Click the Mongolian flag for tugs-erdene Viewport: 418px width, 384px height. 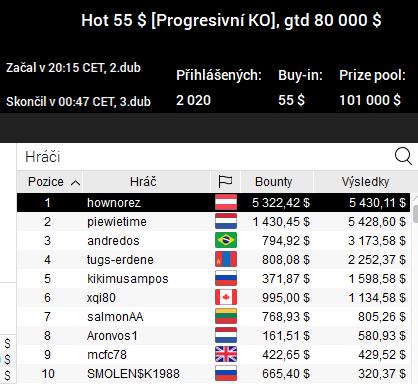226,259
